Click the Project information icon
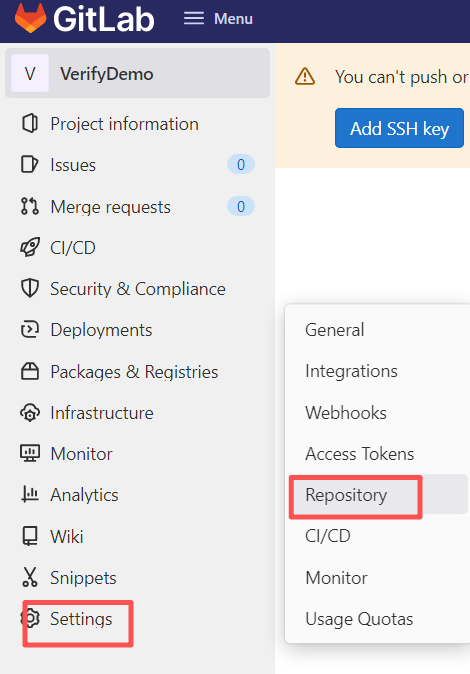This screenshot has width=470, height=674. (x=30, y=124)
